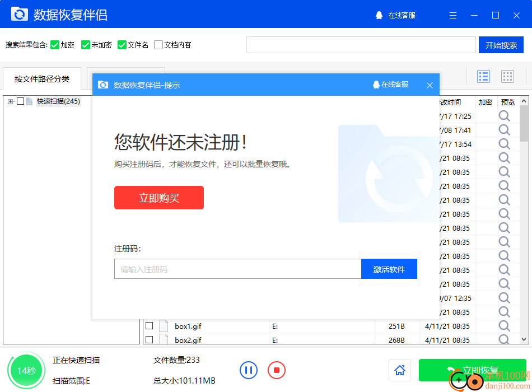The image size is (532, 392).
Task: Click the 14秒 scan timer circle
Action: coord(26,370)
